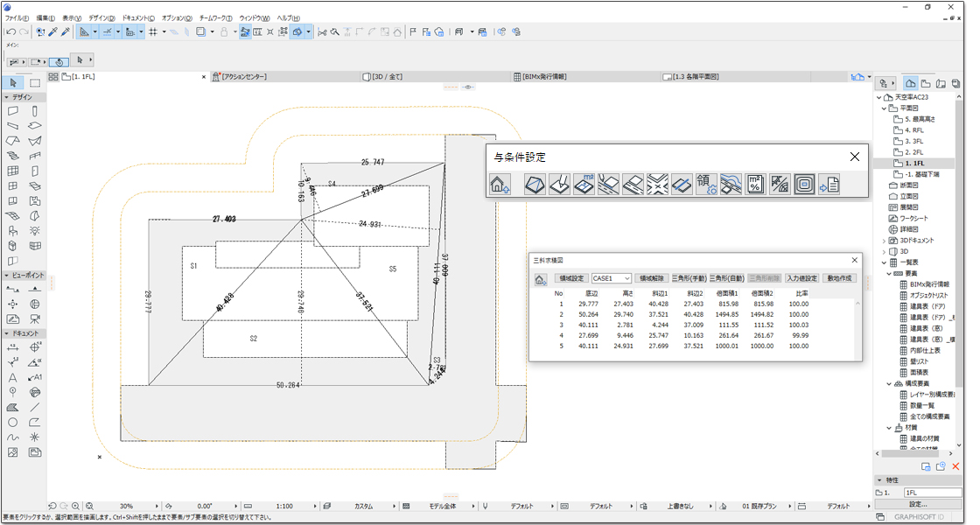
Task: Select the eyedropper pick-up parameters tool
Action: click(53, 31)
